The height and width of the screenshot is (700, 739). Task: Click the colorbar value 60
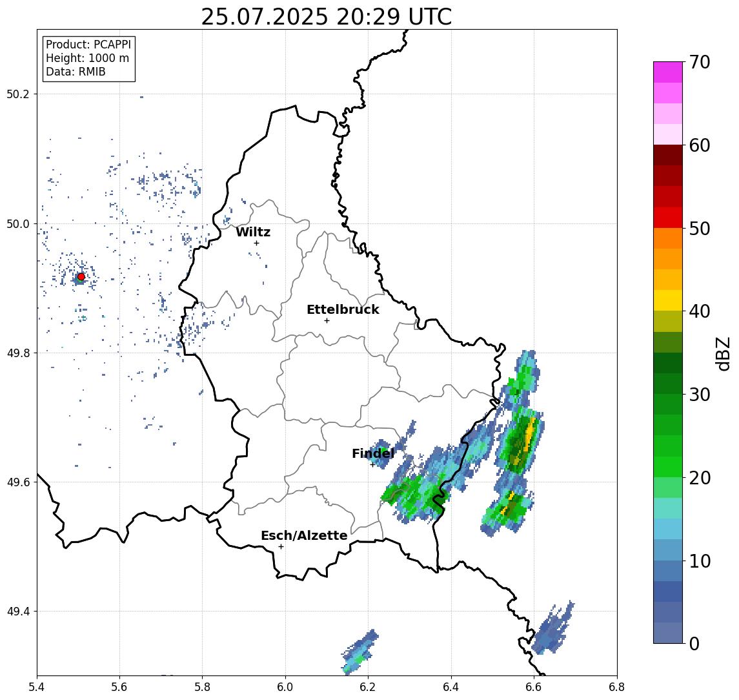pos(700,145)
